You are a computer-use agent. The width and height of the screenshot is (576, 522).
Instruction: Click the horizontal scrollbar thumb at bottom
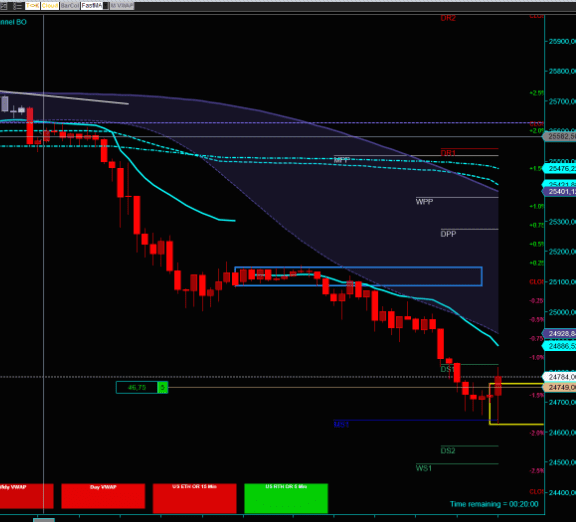point(44,520)
